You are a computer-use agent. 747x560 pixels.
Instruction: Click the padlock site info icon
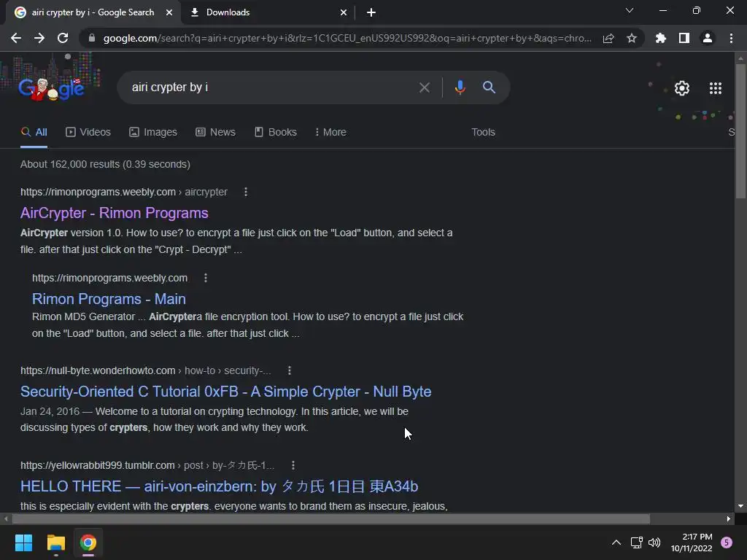point(92,38)
